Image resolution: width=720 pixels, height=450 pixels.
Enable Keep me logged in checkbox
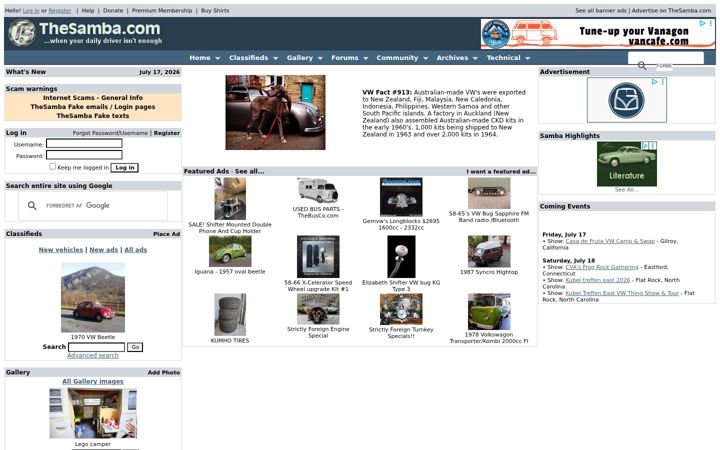52,167
